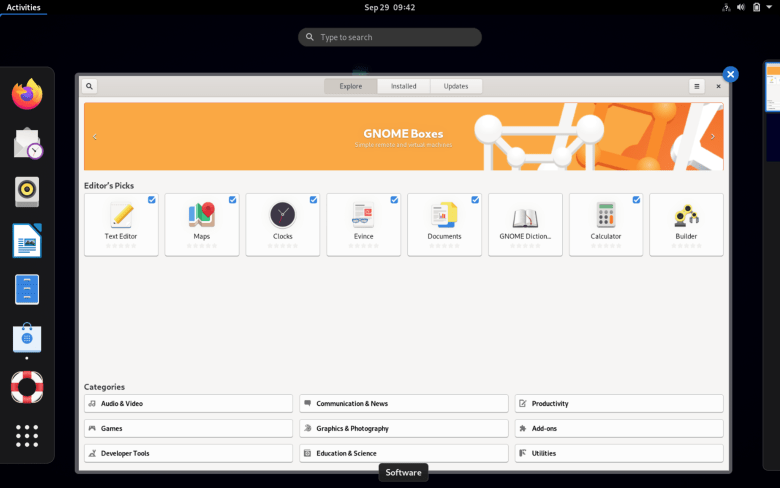Click the Editor's Picks heading
Screen dimensions: 780x488
pyautogui.click(x=109, y=186)
